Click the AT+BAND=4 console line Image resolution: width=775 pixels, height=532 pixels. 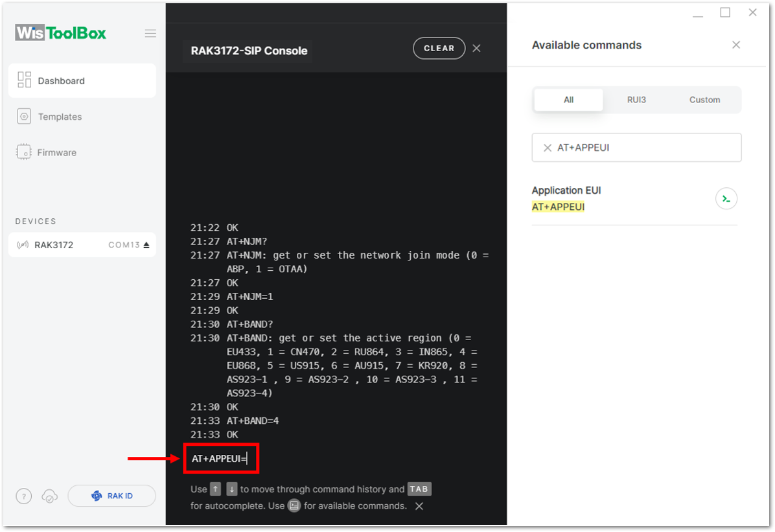(253, 421)
